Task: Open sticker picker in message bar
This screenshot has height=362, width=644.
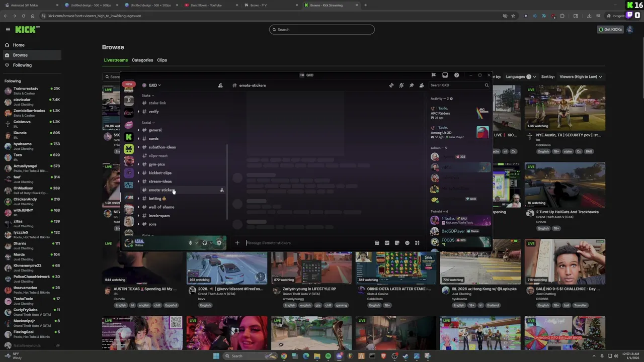Action: point(397,243)
